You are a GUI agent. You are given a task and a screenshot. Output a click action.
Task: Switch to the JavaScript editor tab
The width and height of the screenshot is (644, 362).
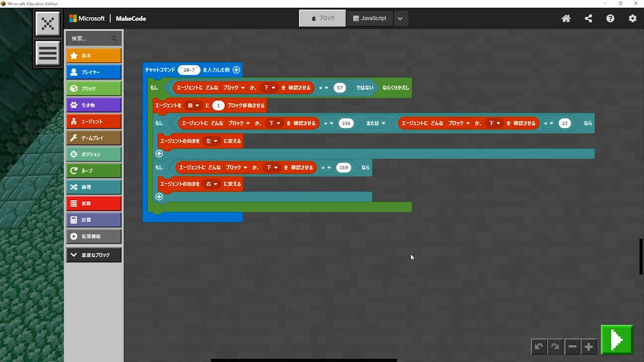tap(370, 19)
